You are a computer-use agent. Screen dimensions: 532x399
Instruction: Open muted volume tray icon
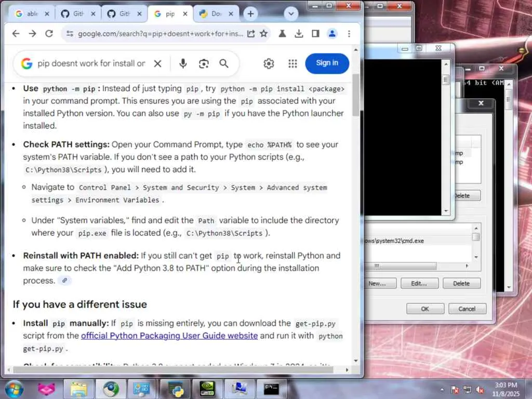(x=480, y=390)
